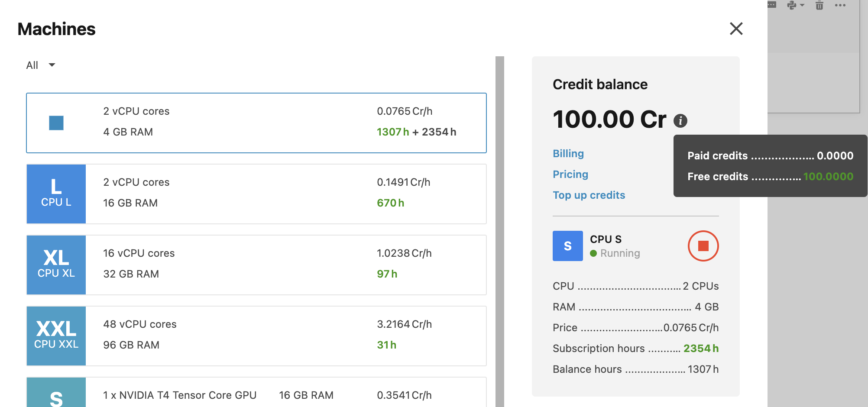Stop the running CPU S machine
868x407 pixels.
[x=703, y=246]
